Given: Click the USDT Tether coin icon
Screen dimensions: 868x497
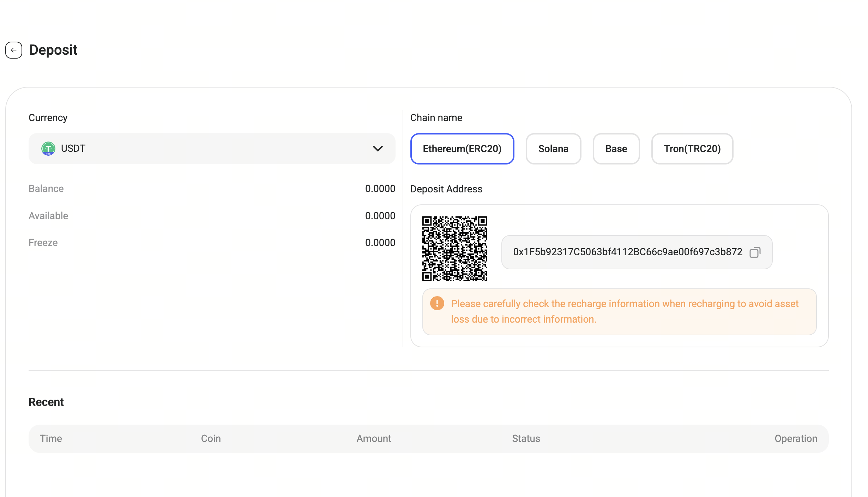Looking at the screenshot, I should [48, 149].
